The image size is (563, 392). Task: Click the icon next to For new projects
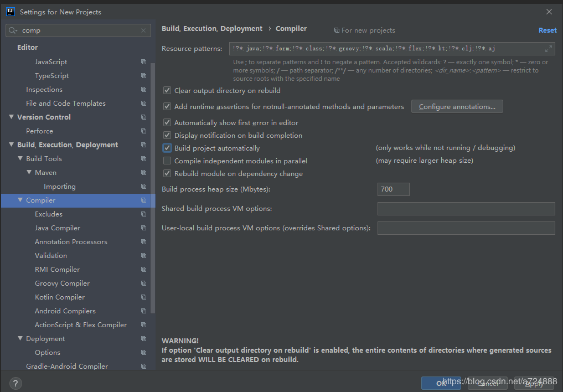(x=337, y=30)
